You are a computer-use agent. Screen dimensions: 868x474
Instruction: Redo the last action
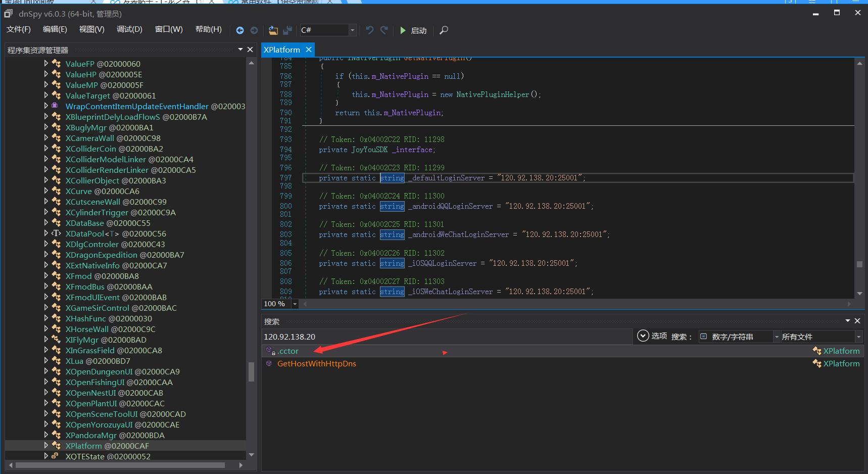tap(384, 30)
